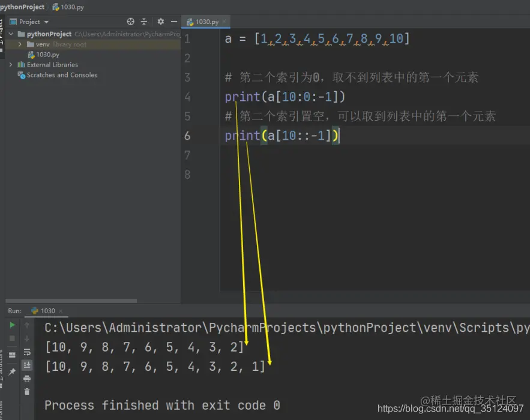Click 1030.py in the breadcrumb bar

click(x=68, y=7)
